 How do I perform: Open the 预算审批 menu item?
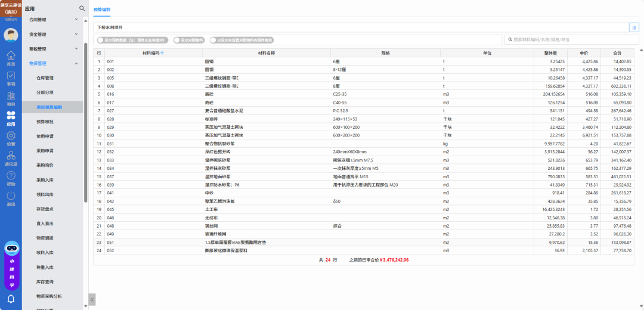[45, 122]
